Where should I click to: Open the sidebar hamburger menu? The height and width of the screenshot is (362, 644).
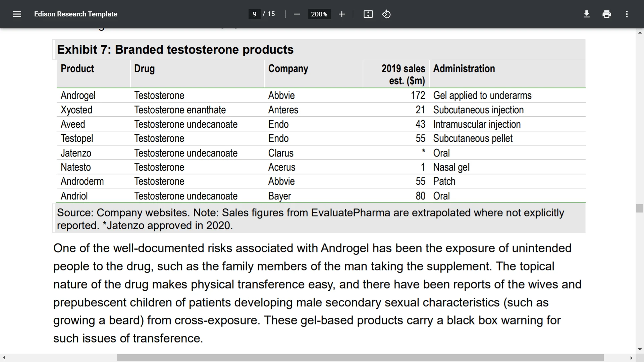coord(17,14)
